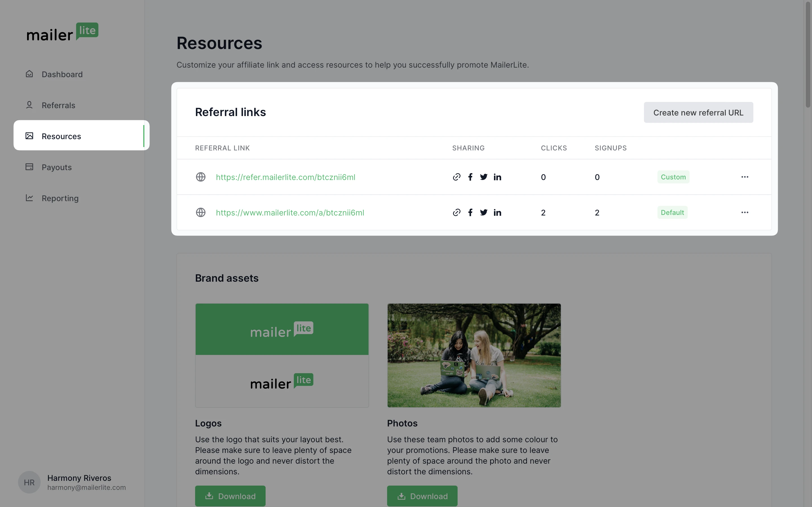The height and width of the screenshot is (507, 812).
Task: Copy link icon for the Default referral URL
Action: [456, 213]
